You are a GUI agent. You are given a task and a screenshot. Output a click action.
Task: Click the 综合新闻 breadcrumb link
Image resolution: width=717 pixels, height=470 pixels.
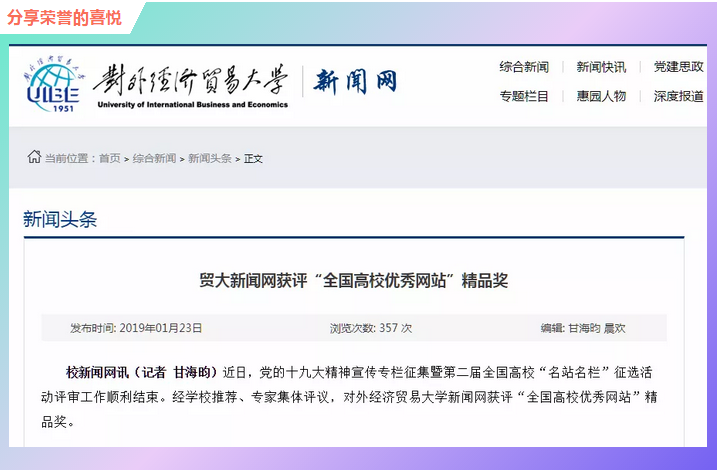(154, 158)
